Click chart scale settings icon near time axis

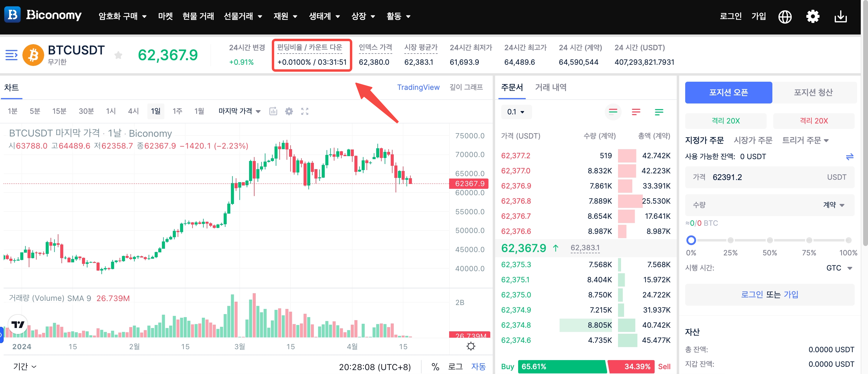tap(471, 346)
